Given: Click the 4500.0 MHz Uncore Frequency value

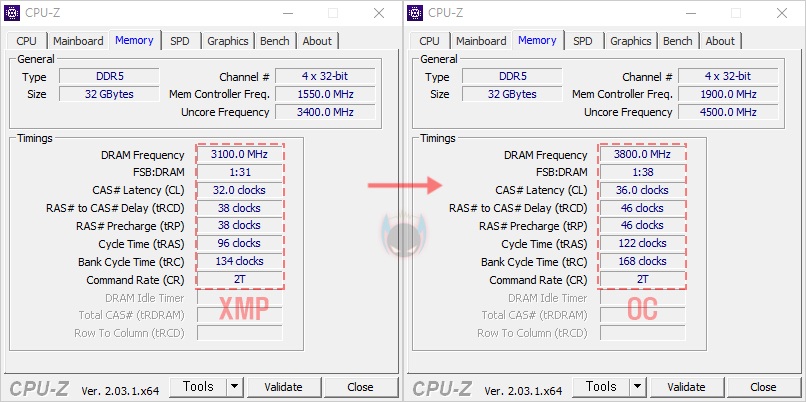Looking at the screenshot, I should click(728, 112).
